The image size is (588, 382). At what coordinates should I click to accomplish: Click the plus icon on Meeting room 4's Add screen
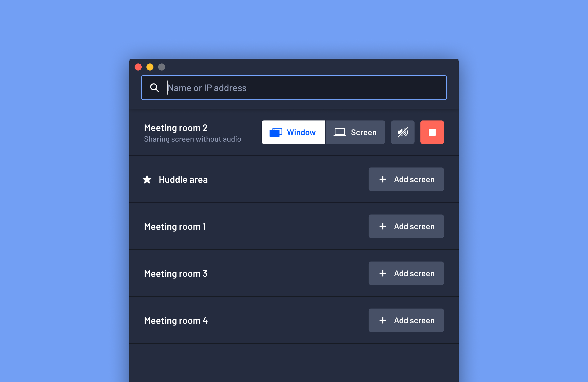tap(382, 320)
